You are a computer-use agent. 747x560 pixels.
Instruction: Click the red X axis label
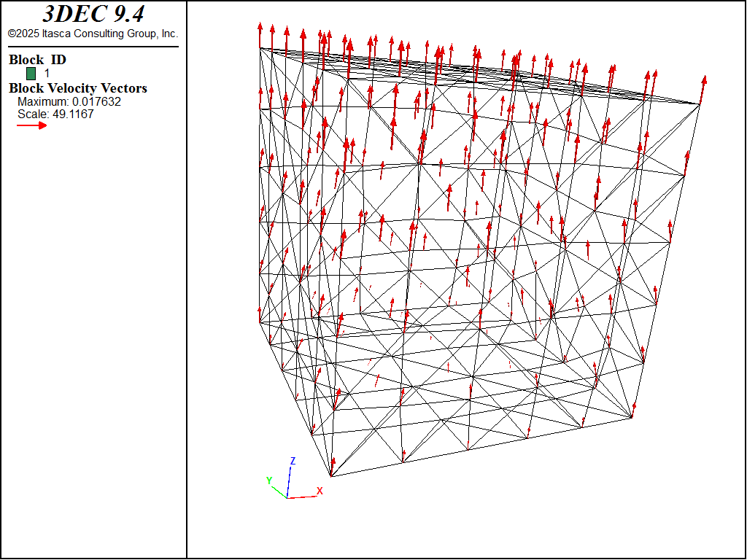click(x=320, y=491)
